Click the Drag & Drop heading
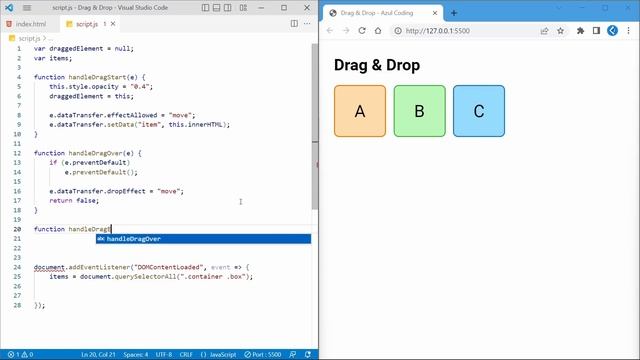The image size is (640, 360). (377, 65)
